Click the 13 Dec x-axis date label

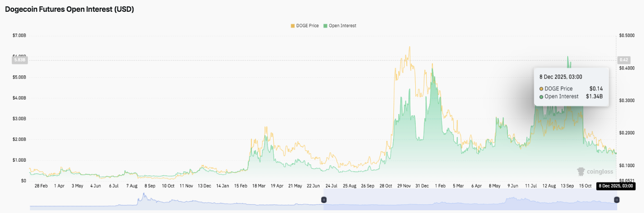[204, 186]
